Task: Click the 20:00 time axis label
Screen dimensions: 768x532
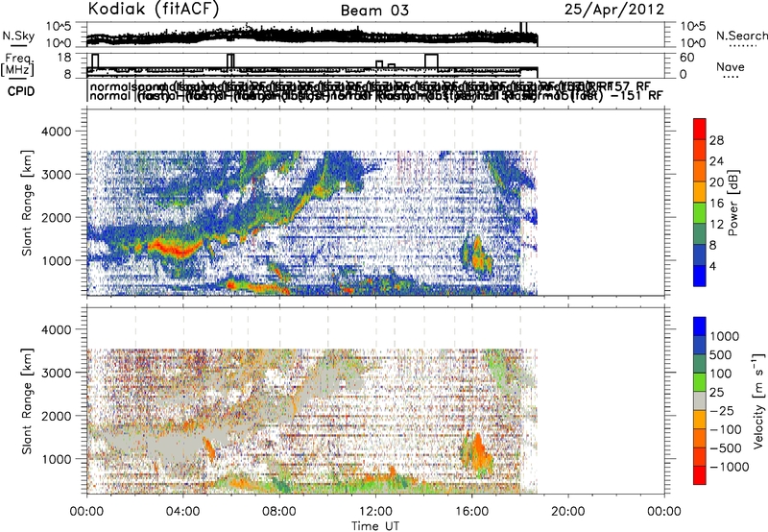Action: (568, 512)
